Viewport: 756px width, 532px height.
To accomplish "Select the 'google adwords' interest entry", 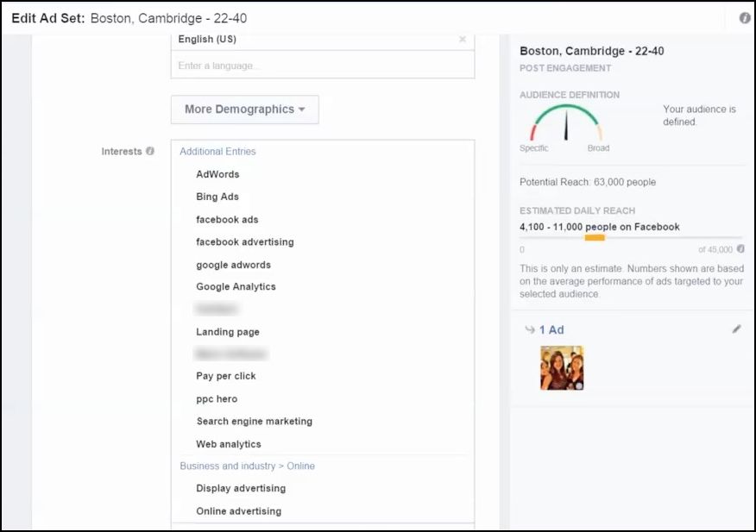I will click(x=233, y=265).
